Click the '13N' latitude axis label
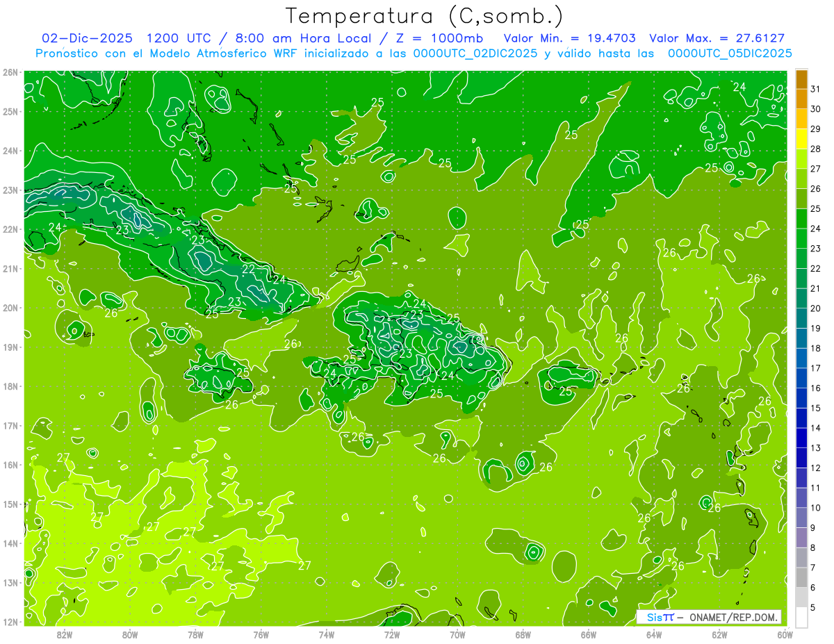This screenshot has height=644, width=834. 10,582
